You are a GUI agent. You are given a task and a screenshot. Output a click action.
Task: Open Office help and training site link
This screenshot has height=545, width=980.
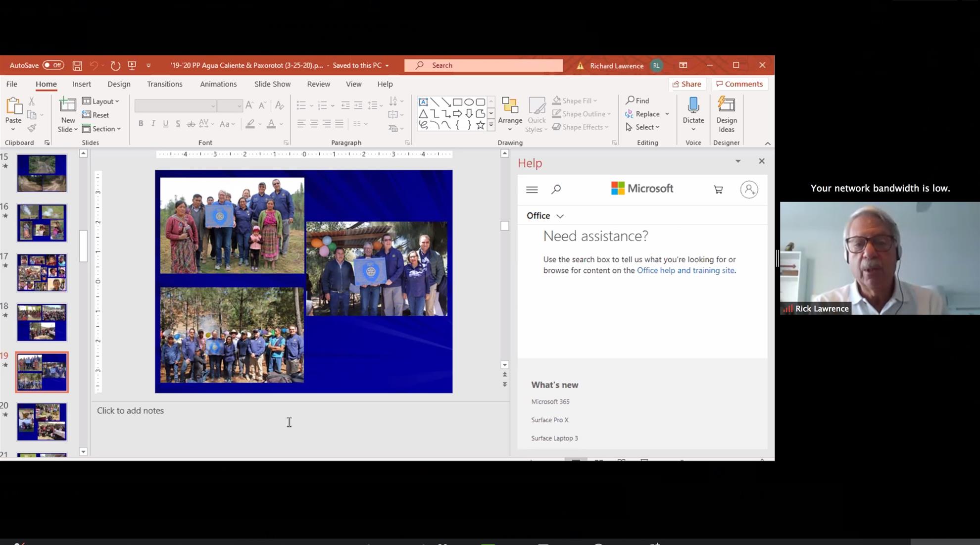[x=686, y=270]
